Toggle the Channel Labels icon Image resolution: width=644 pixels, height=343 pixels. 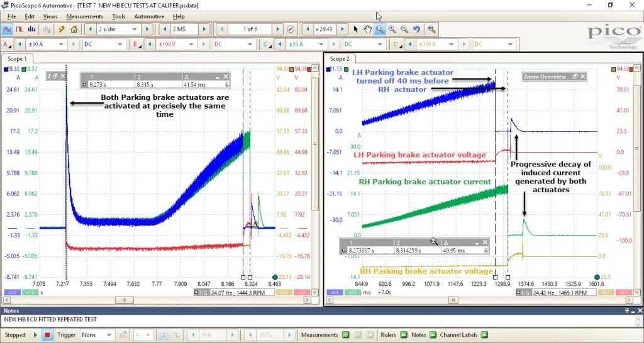[x=484, y=335]
